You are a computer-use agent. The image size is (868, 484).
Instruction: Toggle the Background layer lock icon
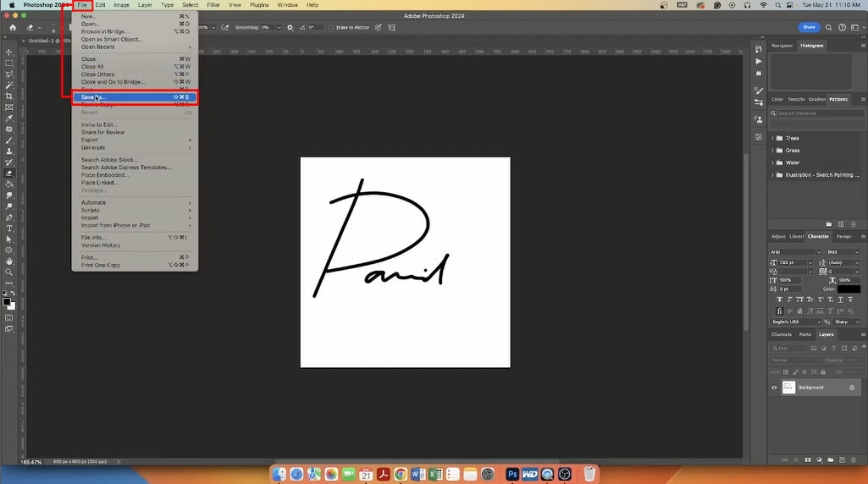[852, 388]
